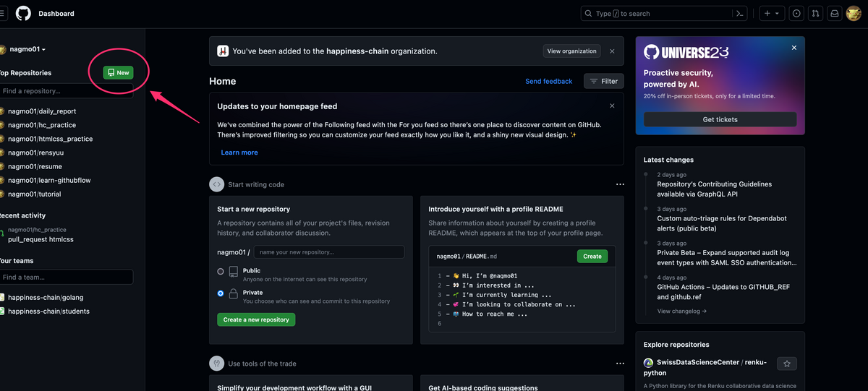The width and height of the screenshot is (868, 391).
Task: Open the Start writing code options menu
Action: [620, 184]
